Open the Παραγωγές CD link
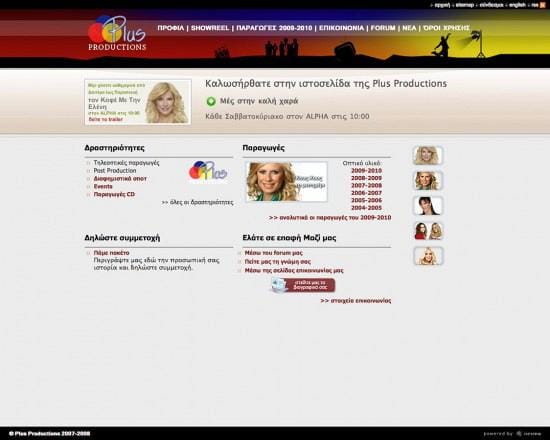 pos(114,194)
